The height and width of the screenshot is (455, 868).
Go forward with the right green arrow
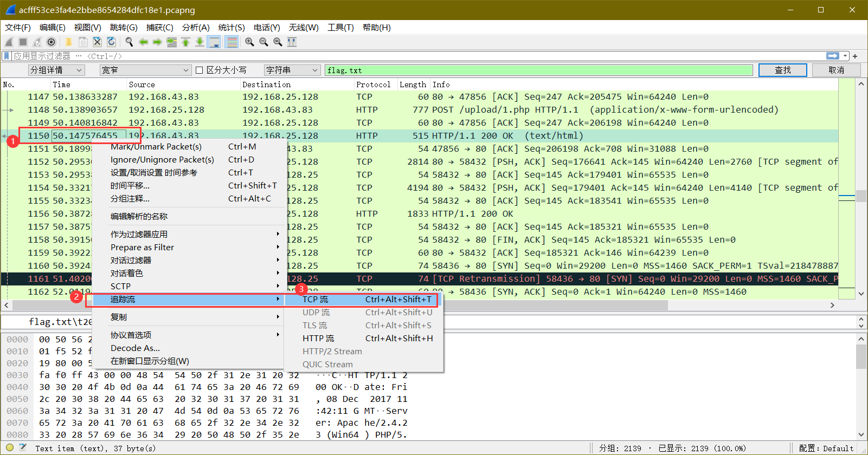coord(157,42)
